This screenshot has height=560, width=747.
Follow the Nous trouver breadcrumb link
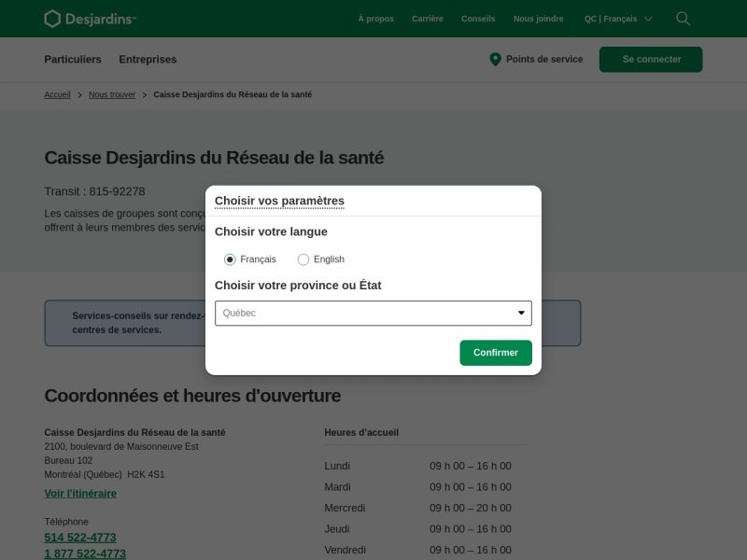point(112,95)
